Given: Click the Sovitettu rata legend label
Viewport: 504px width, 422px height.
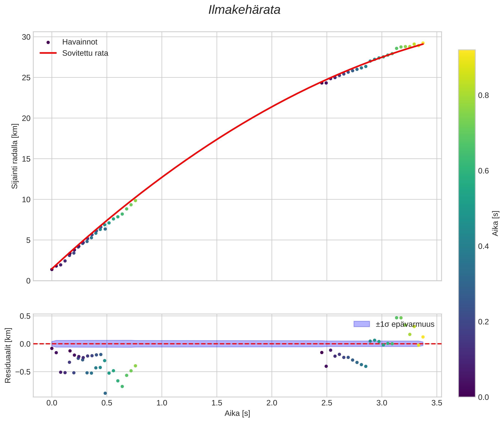Looking at the screenshot, I should coord(85,53).
